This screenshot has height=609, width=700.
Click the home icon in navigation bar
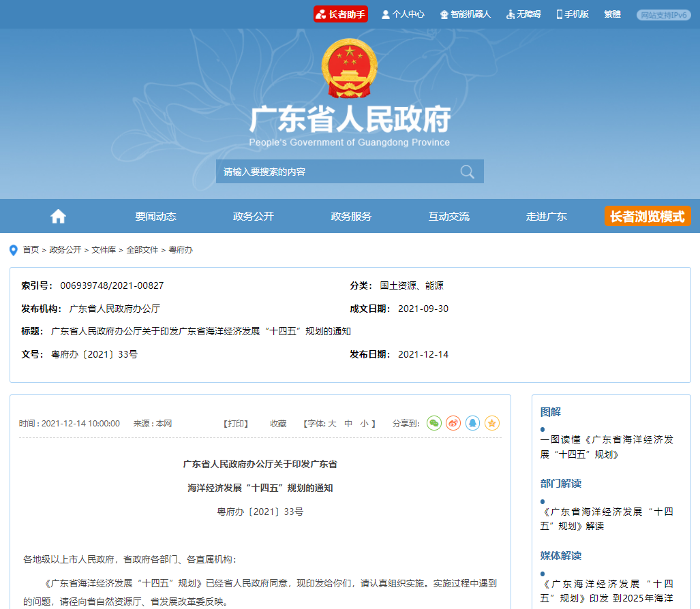click(59, 217)
